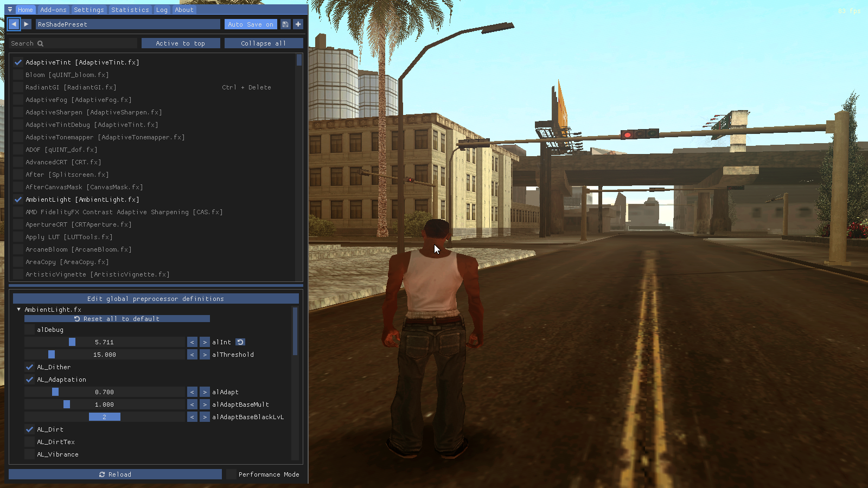
Task: Collapse the AmbientLight.fx section triangle
Action: pos(19,310)
